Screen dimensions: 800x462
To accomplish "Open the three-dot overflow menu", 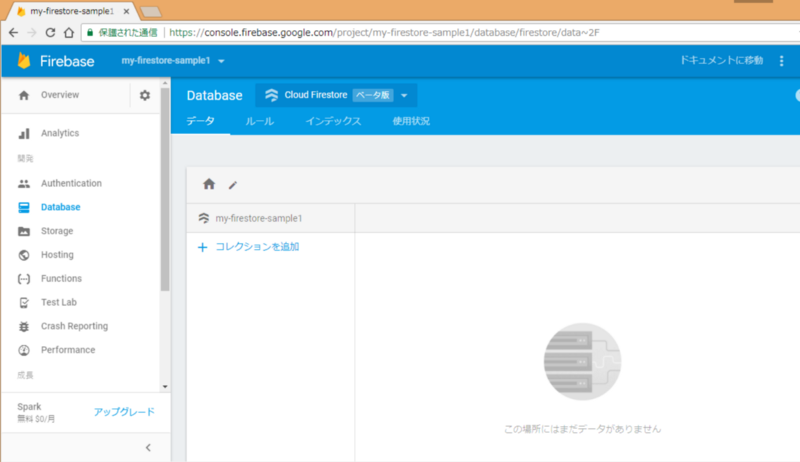I will coord(782,61).
